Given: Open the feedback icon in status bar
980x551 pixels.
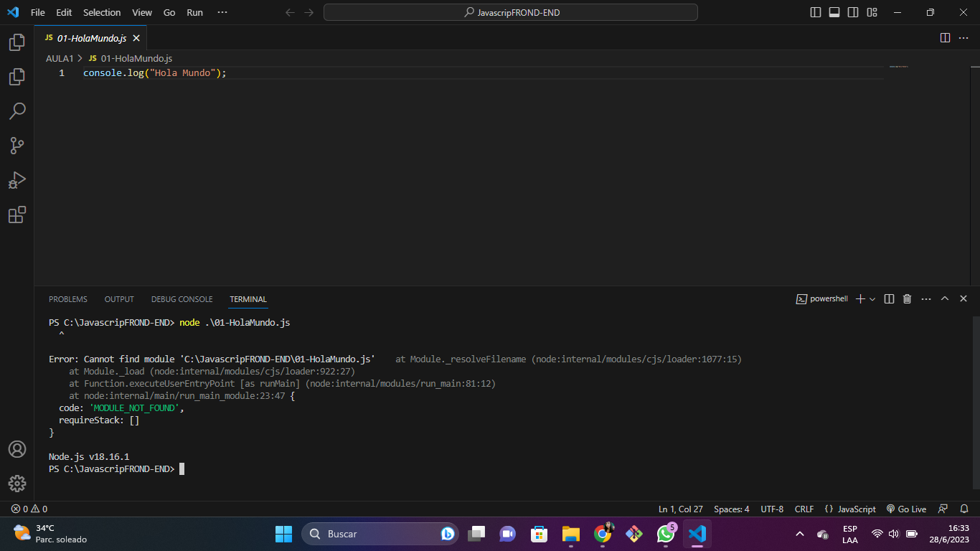Looking at the screenshot, I should (943, 509).
